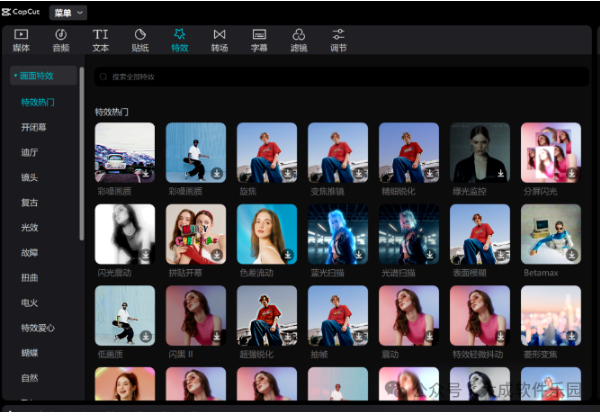
Task: Click the sidebar category list scrollbar
Action: pos(82,150)
